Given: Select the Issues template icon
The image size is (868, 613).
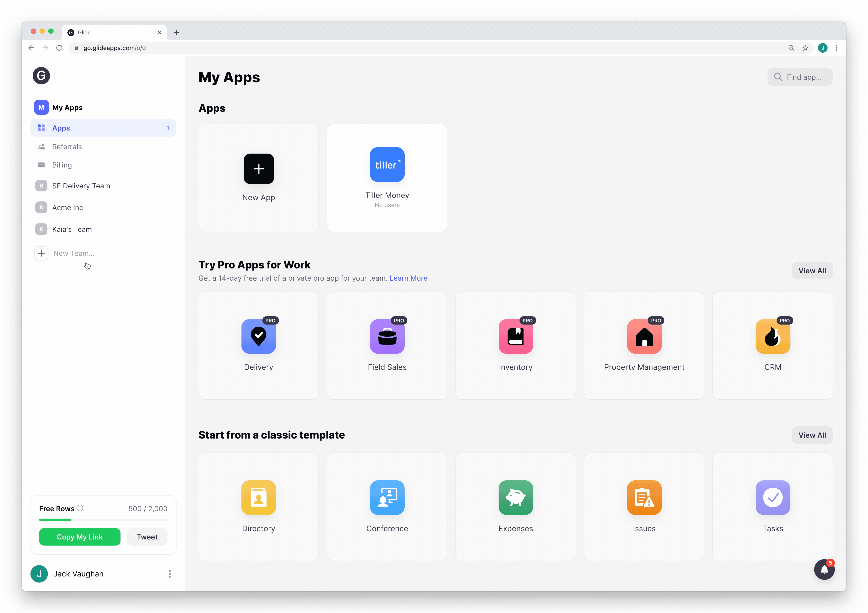Looking at the screenshot, I should click(x=644, y=497).
